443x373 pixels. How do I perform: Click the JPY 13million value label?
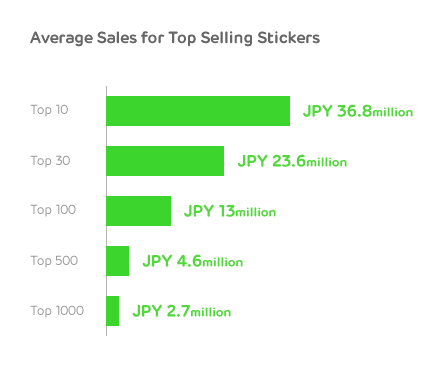230,211
